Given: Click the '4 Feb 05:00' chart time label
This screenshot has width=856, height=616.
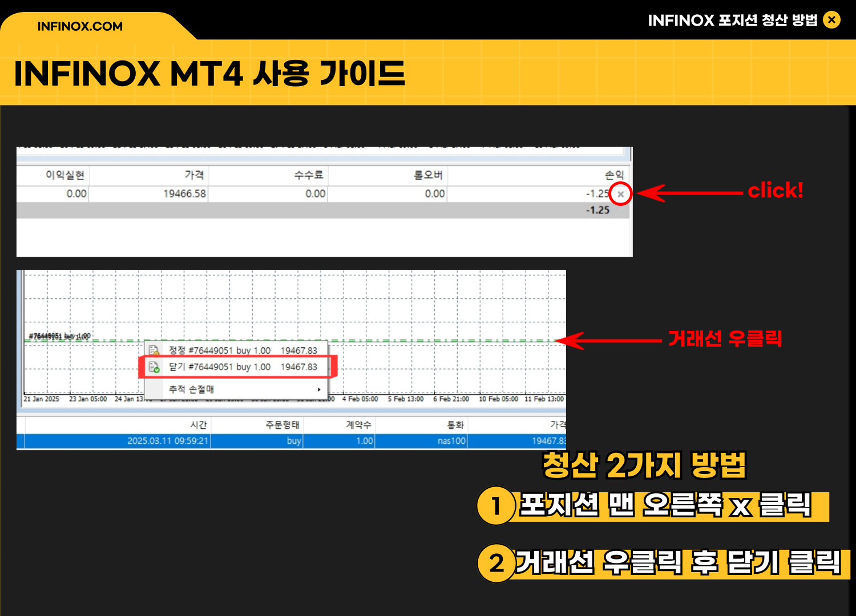Looking at the screenshot, I should [x=360, y=399].
